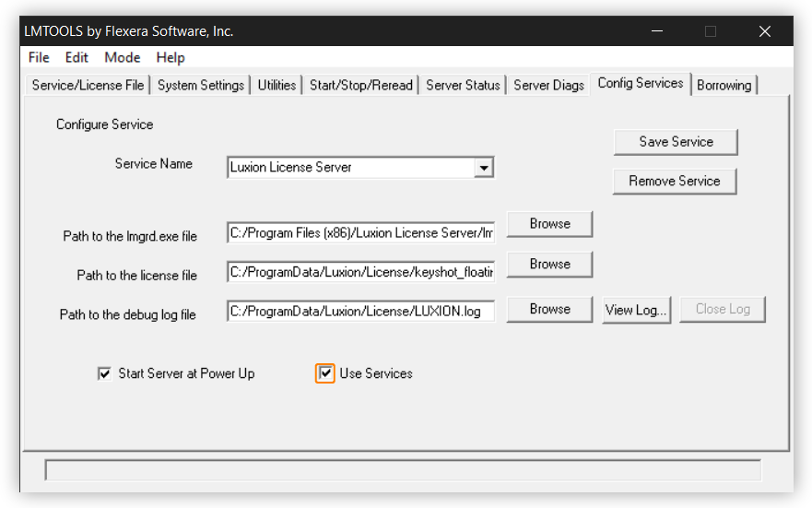Click Luxion License Server service name field
This screenshot has width=812, height=508.
(360, 167)
